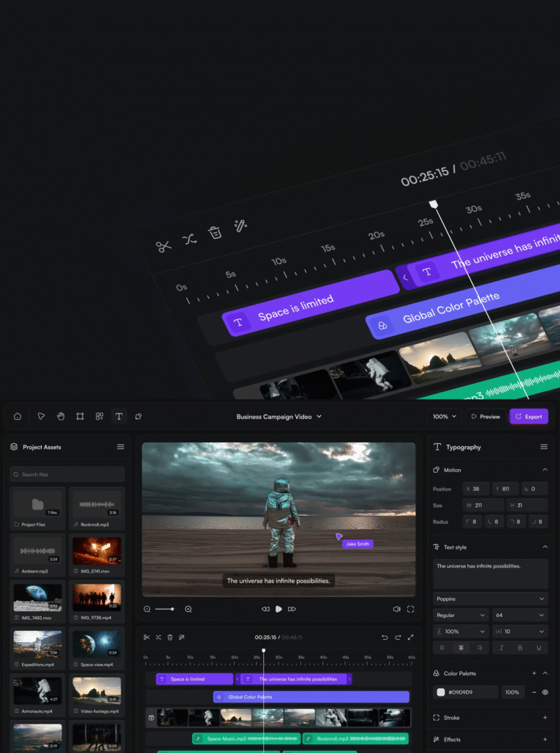Select the shapes tool next to the Text tool

click(x=138, y=416)
